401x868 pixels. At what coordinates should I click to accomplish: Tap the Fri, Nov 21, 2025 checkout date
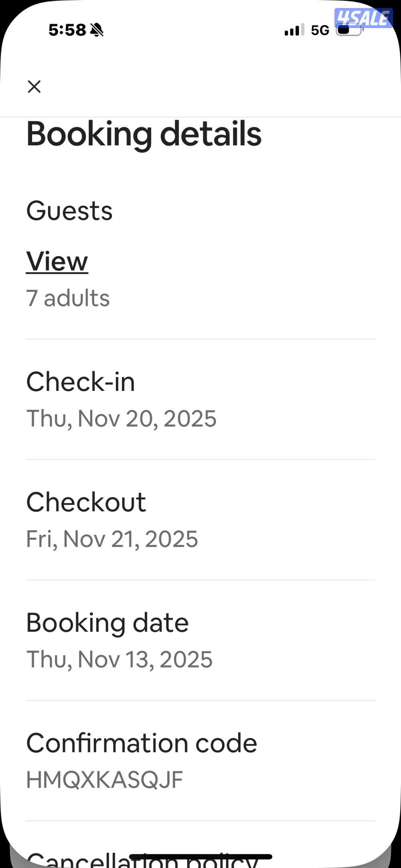pos(112,539)
